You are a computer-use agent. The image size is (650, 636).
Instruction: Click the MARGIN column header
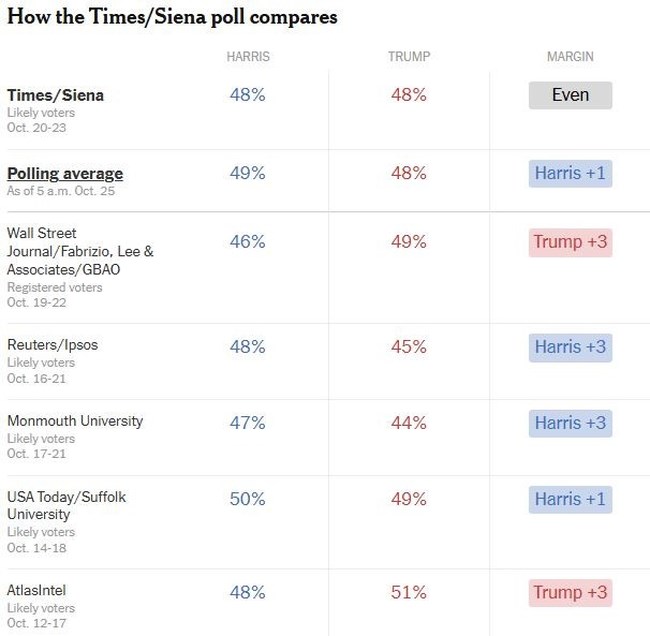pos(570,57)
